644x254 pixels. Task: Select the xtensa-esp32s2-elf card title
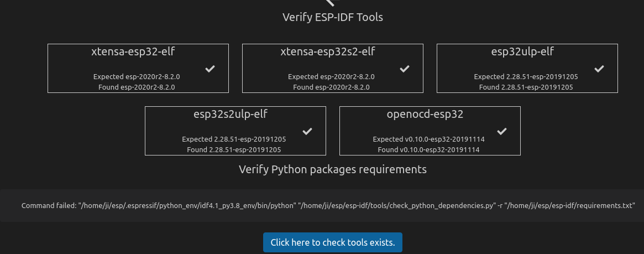pyautogui.click(x=328, y=52)
